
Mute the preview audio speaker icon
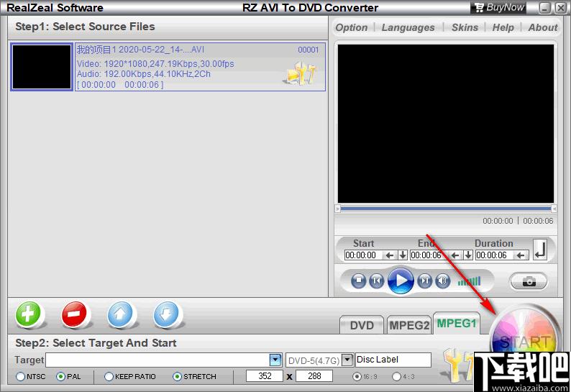tap(442, 281)
